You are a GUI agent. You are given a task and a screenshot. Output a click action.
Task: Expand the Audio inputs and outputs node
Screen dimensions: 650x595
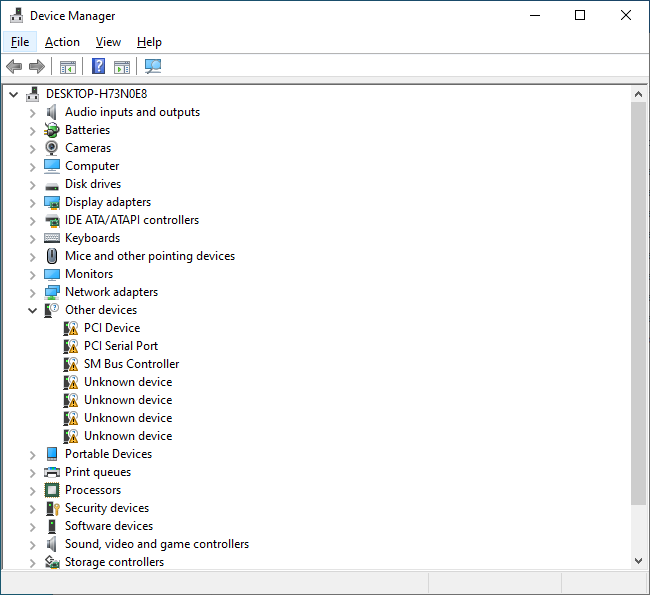[33, 113]
